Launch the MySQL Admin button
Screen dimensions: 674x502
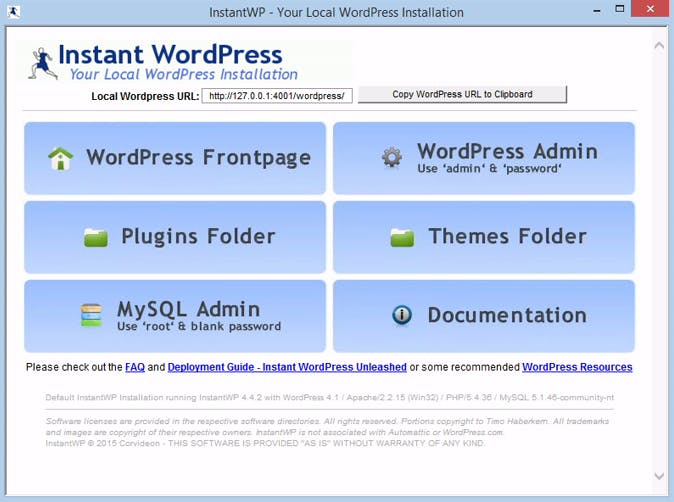(x=175, y=316)
